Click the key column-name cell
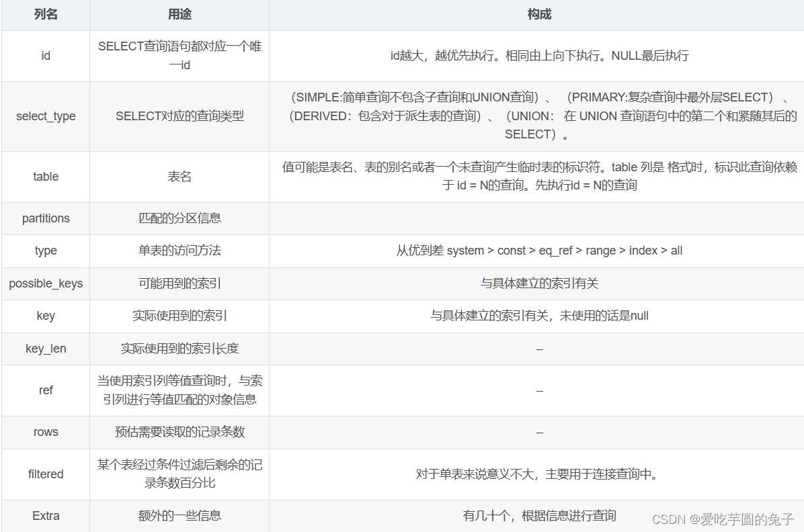Viewport: 804px width, 532px height. [46, 316]
